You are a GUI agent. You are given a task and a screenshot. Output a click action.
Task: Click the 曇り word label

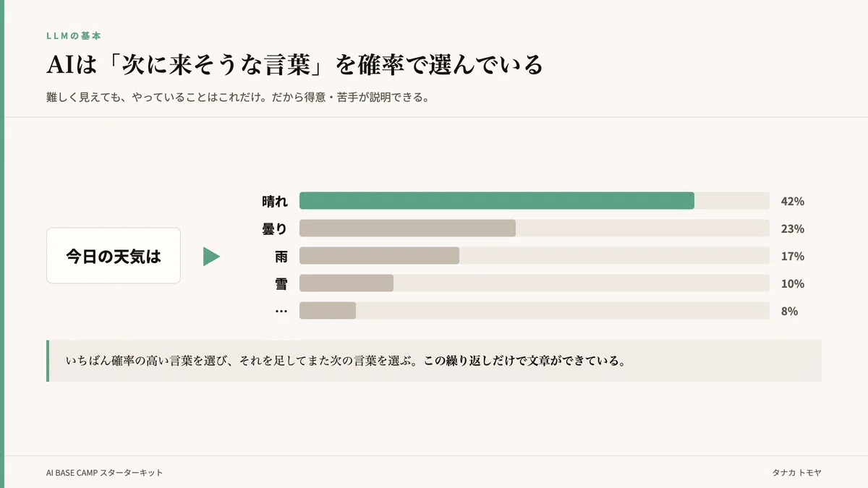[x=275, y=228]
